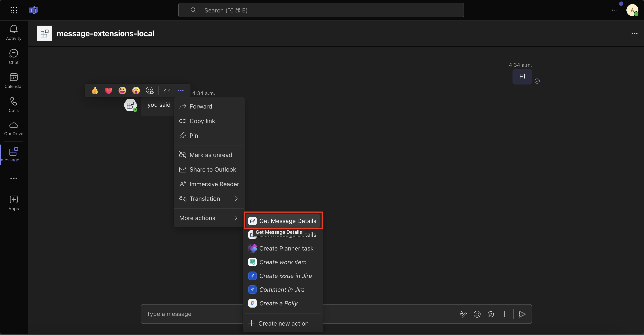644x335 pixels.
Task: Click Create new action
Action: click(x=283, y=323)
